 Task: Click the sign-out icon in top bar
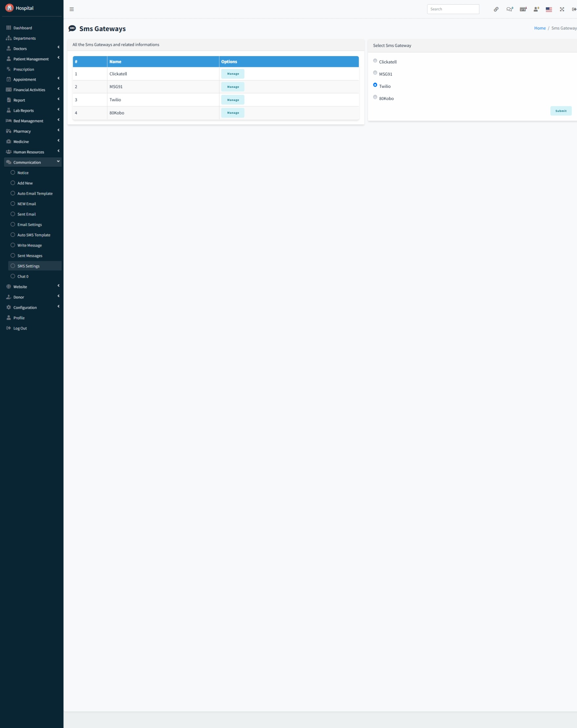[574, 10]
